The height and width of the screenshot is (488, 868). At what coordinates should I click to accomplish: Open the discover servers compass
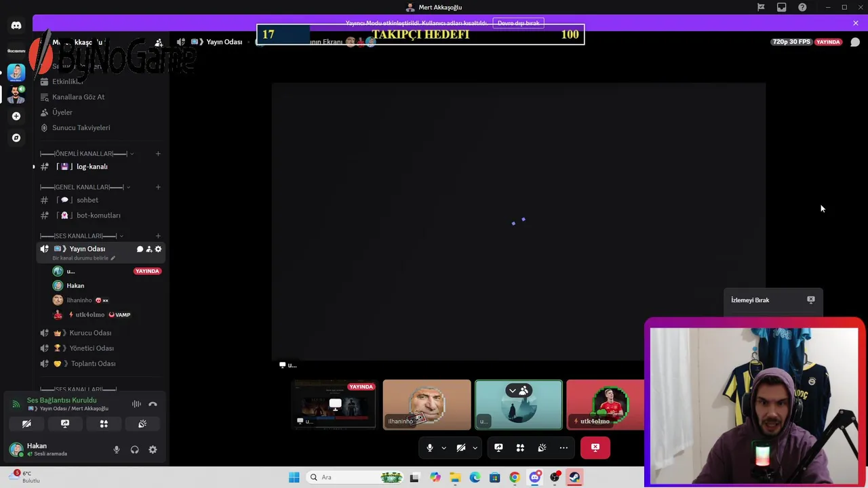coord(16,138)
